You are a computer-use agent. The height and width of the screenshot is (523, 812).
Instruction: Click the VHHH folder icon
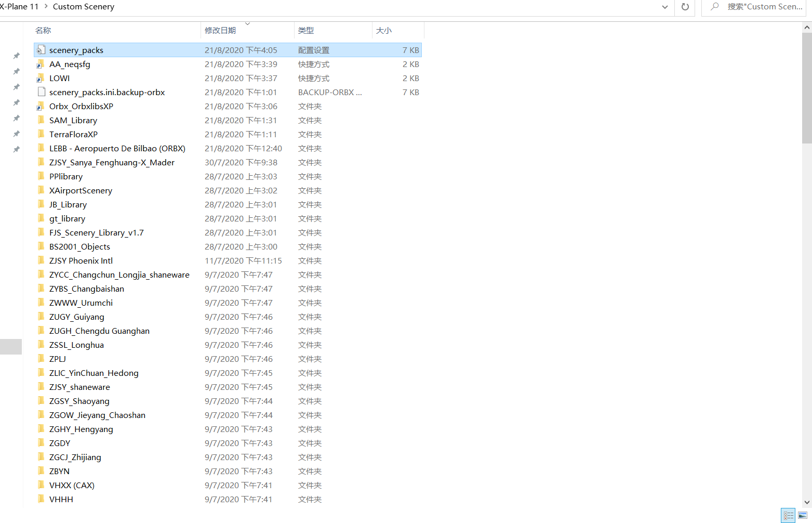[41, 499]
